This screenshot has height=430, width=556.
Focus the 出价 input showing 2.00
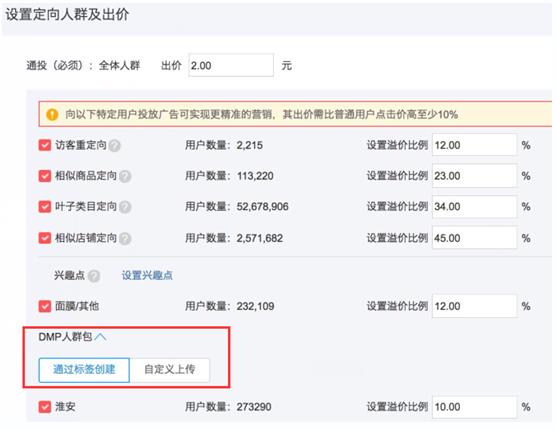click(x=231, y=65)
